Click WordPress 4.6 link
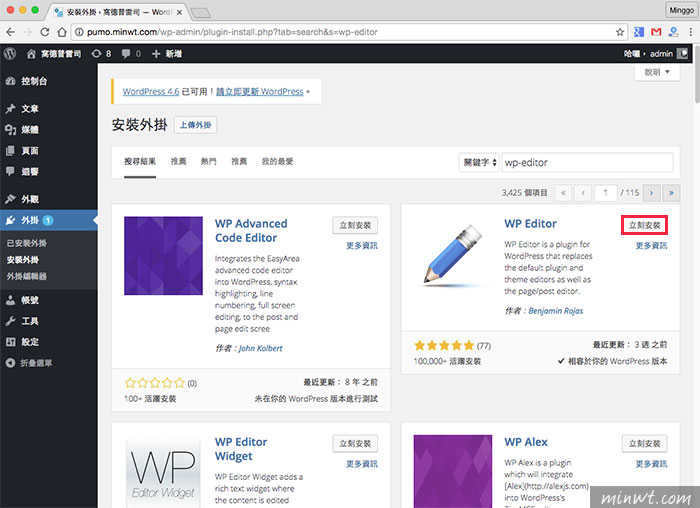The image size is (700, 508). click(151, 92)
